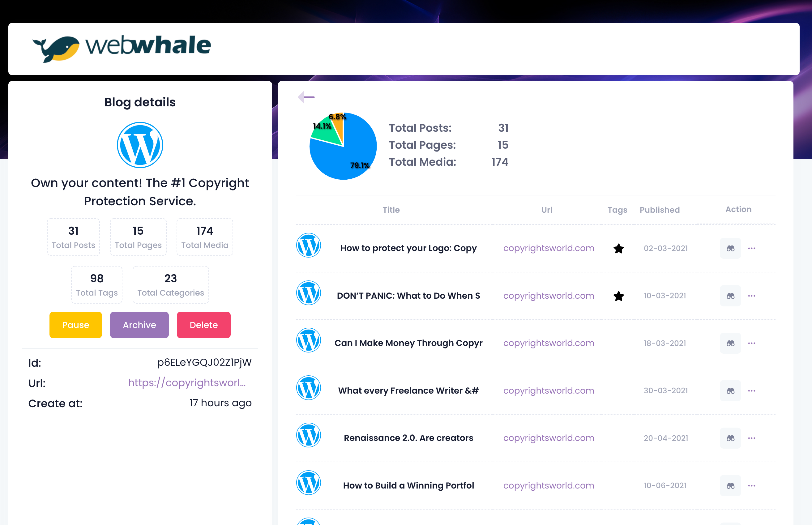Select the blog Id value p6ELeYGQJ02Z1PjW
The height and width of the screenshot is (525, 812).
coord(204,362)
